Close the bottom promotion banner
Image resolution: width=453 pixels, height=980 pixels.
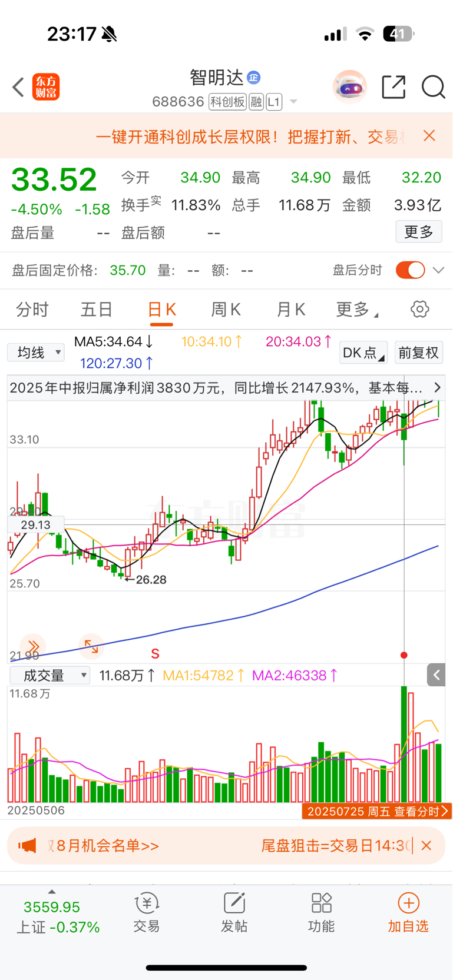coord(426,846)
